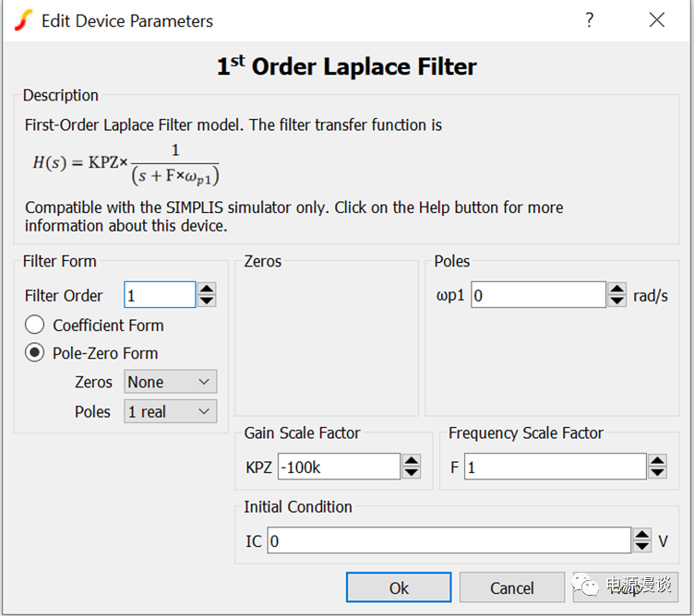The width and height of the screenshot is (694, 616).
Task: Close the Edit Device Parameters dialog
Action: pyautogui.click(x=656, y=20)
